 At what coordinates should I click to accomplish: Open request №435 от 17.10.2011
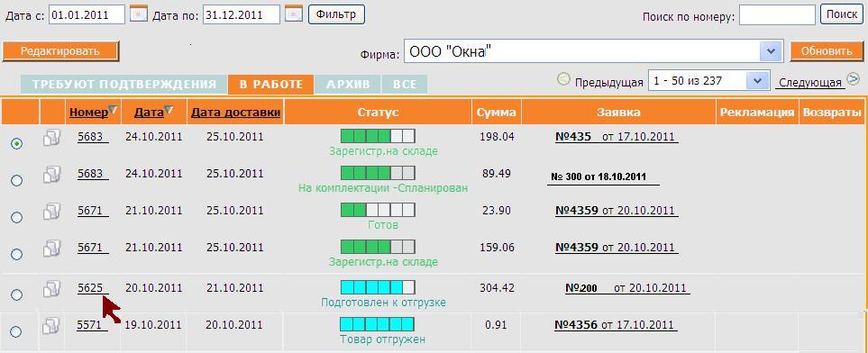[617, 137]
